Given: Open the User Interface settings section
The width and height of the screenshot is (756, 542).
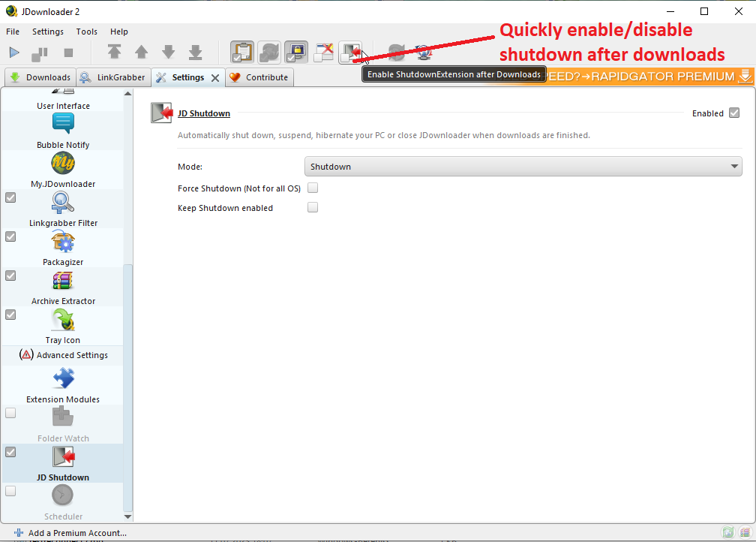Looking at the screenshot, I should pyautogui.click(x=63, y=99).
